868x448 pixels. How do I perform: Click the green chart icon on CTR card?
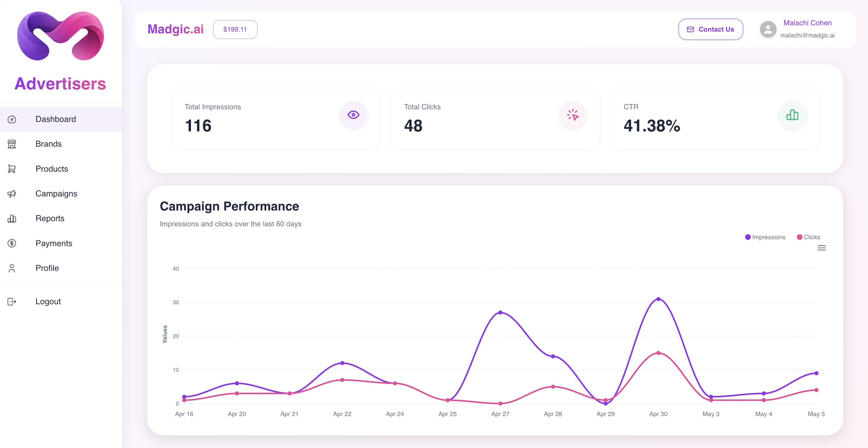click(792, 115)
